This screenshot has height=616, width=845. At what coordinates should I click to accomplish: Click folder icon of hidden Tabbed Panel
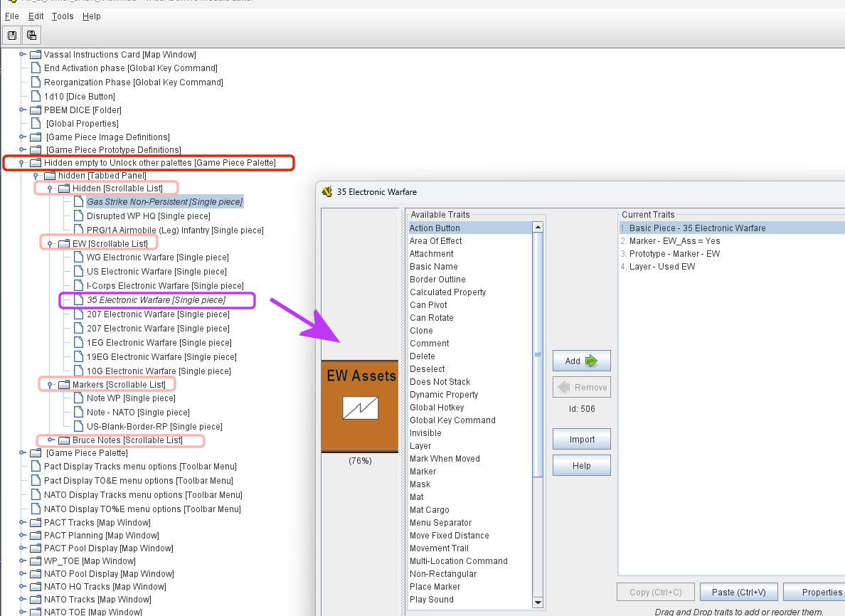tap(50, 176)
